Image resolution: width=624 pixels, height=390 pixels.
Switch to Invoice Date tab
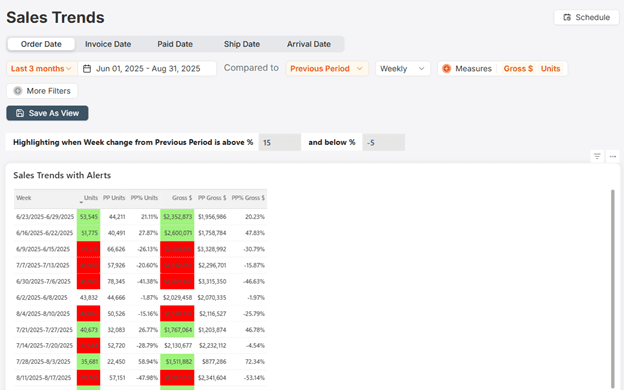tap(108, 44)
